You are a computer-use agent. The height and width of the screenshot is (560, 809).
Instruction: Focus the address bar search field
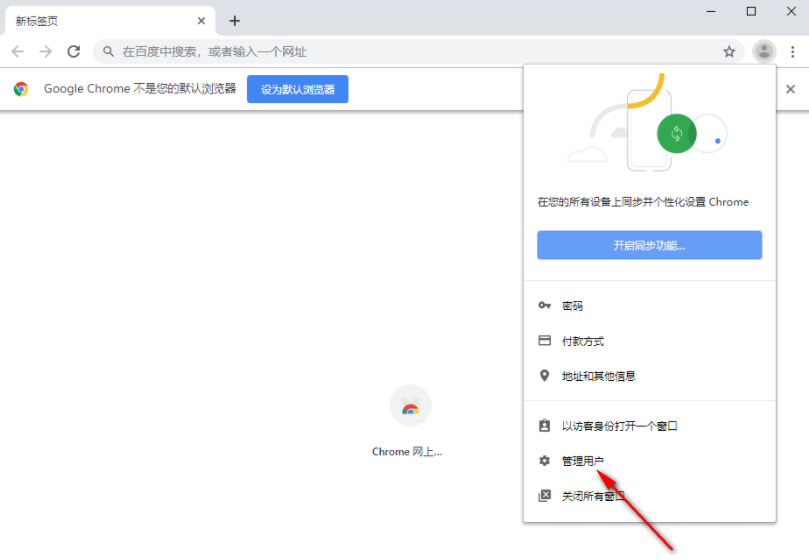418,52
